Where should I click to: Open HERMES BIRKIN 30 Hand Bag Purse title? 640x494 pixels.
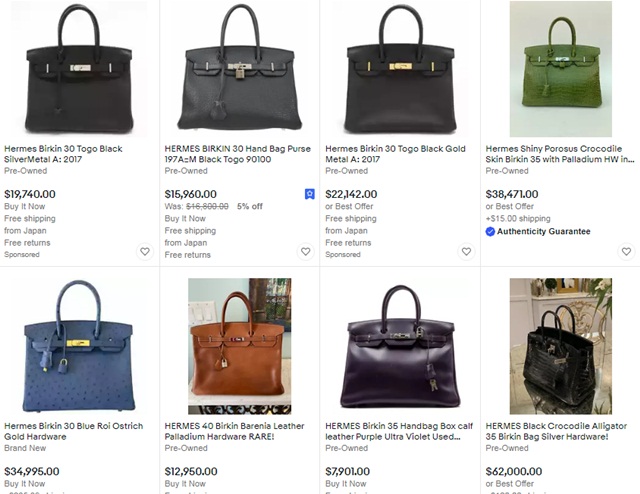pyautogui.click(x=238, y=154)
